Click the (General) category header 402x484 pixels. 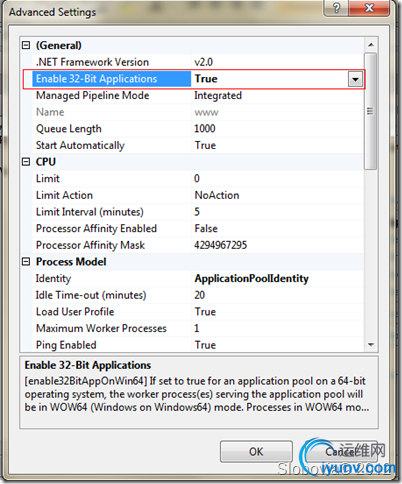pyautogui.click(x=59, y=45)
